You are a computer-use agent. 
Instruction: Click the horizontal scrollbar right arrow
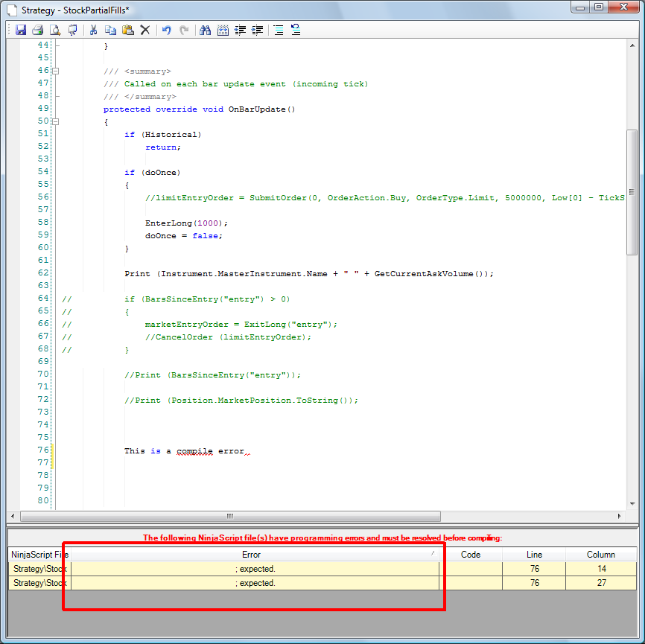tap(619, 516)
